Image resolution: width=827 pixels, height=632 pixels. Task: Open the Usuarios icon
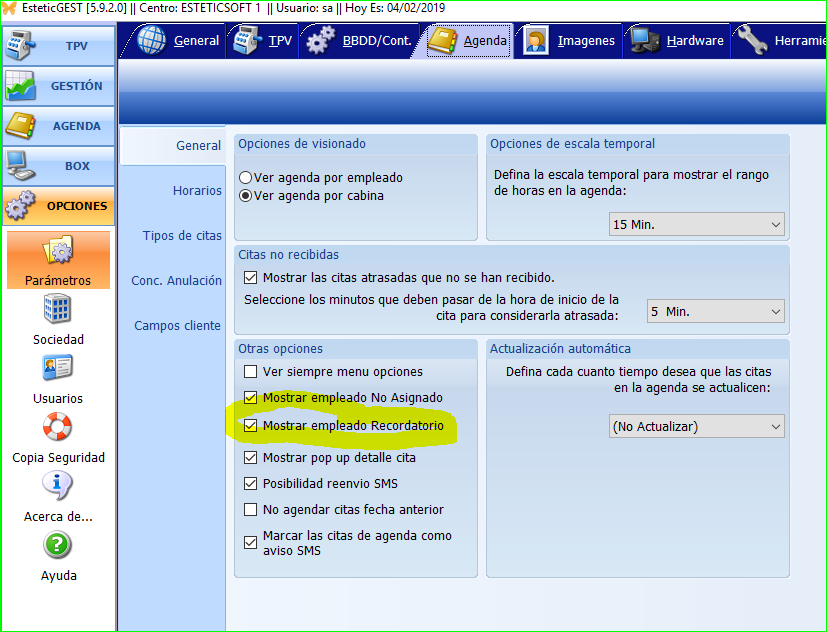click(x=57, y=369)
